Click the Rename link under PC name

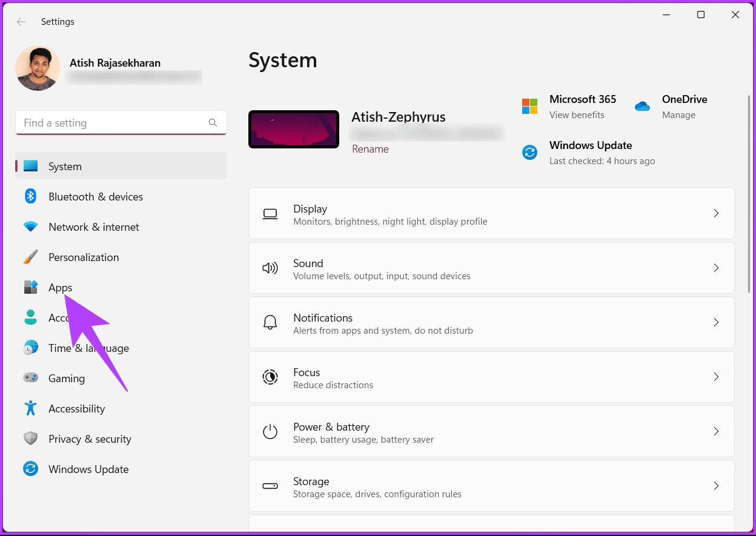(370, 149)
